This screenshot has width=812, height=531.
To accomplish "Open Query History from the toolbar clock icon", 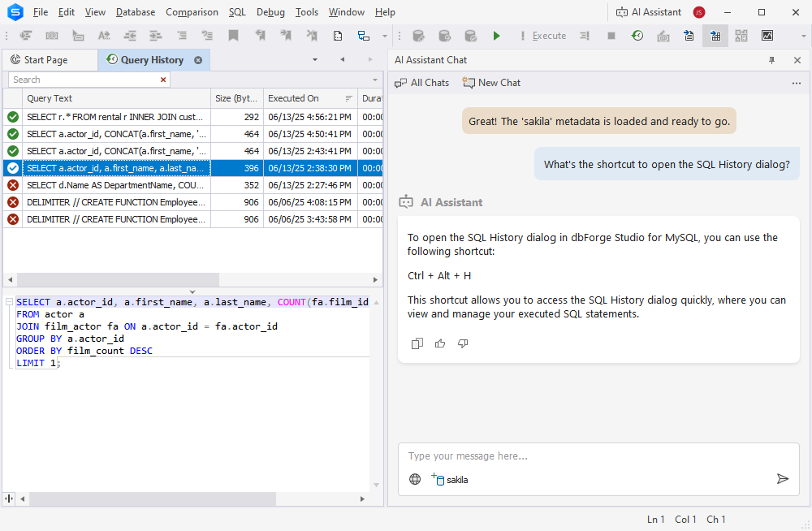I will 637,36.
